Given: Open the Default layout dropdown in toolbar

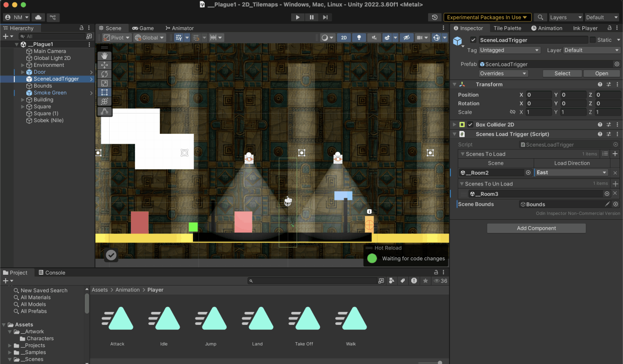Looking at the screenshot, I should 602,17.
